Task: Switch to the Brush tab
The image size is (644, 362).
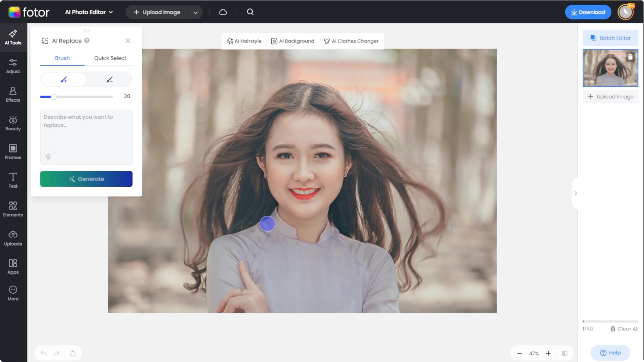Action: [62, 58]
